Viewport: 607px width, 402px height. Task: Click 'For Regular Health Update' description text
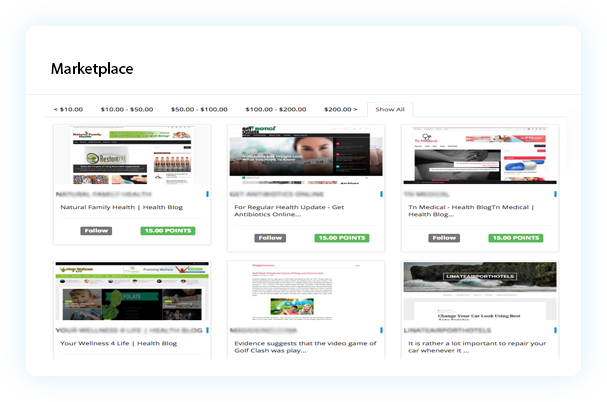pos(289,211)
